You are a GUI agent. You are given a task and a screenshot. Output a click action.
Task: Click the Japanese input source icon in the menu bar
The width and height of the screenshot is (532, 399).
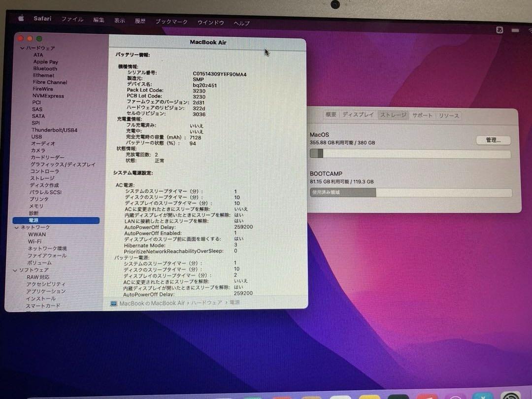click(x=499, y=30)
